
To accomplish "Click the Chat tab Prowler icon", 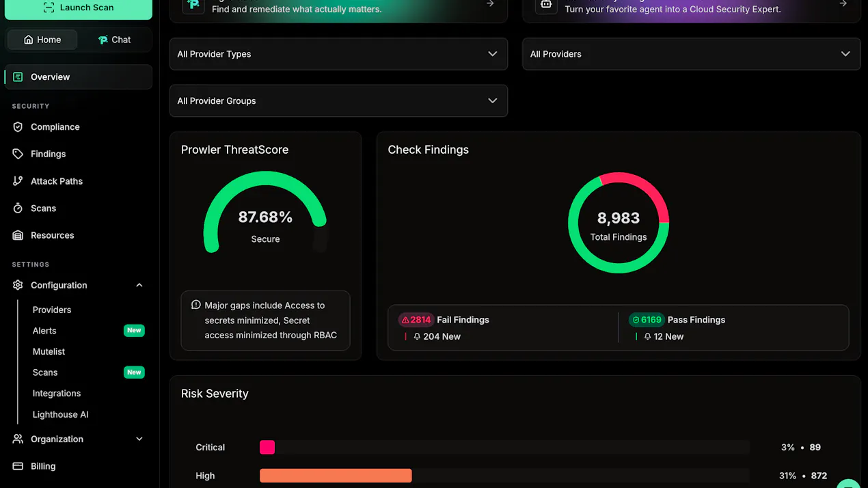I will click(103, 40).
